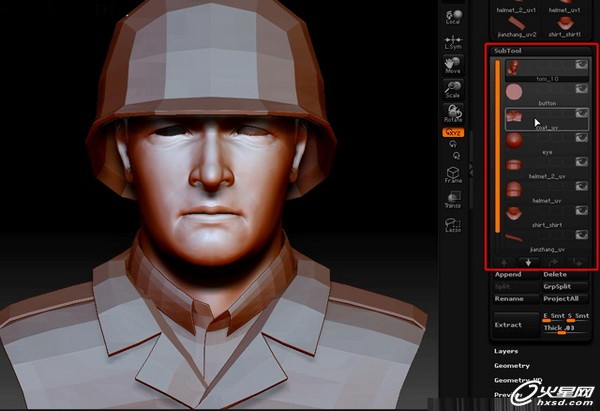The image size is (600, 411).
Task: Pick shirt_shirt1 tool in tool palette
Action: coord(564,28)
